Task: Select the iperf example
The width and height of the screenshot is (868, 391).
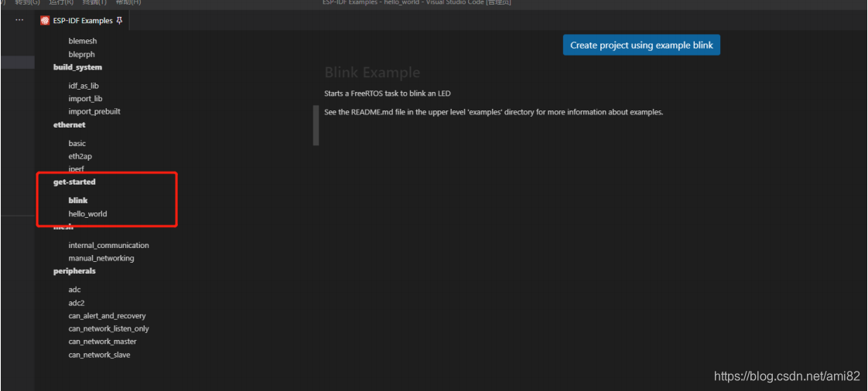Action: (x=76, y=168)
